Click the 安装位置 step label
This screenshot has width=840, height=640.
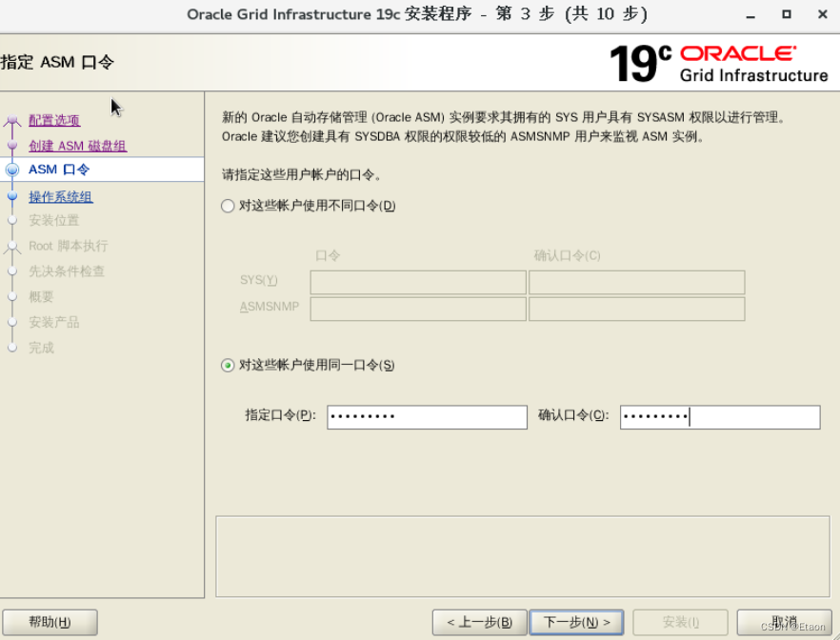(x=53, y=220)
